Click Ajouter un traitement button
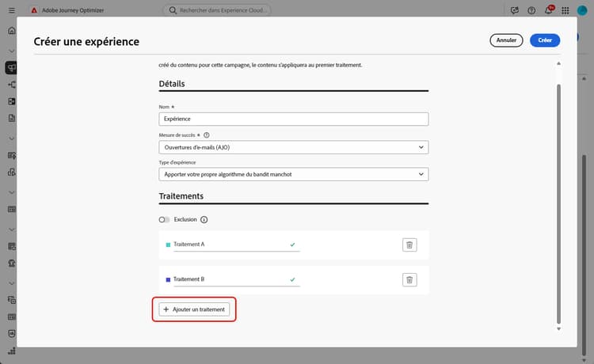Screen dimensions: 594x364 pyautogui.click(x=194, y=309)
